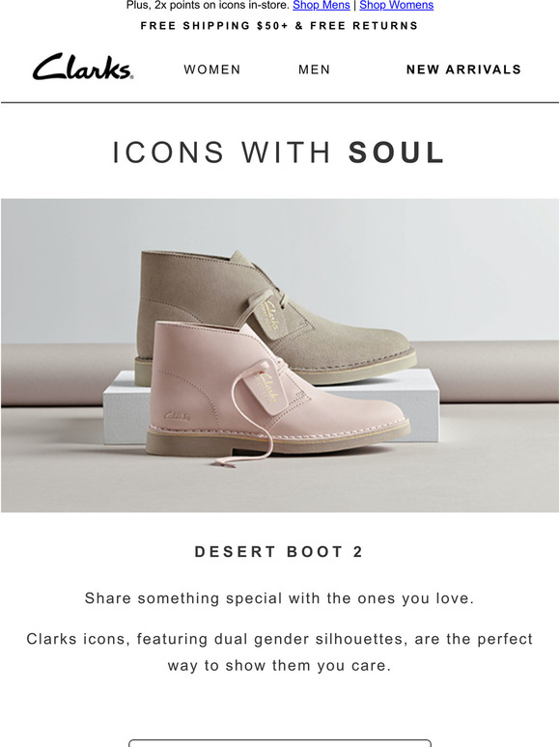
Task: Click the free shipping and returns banner
Action: tap(279, 26)
